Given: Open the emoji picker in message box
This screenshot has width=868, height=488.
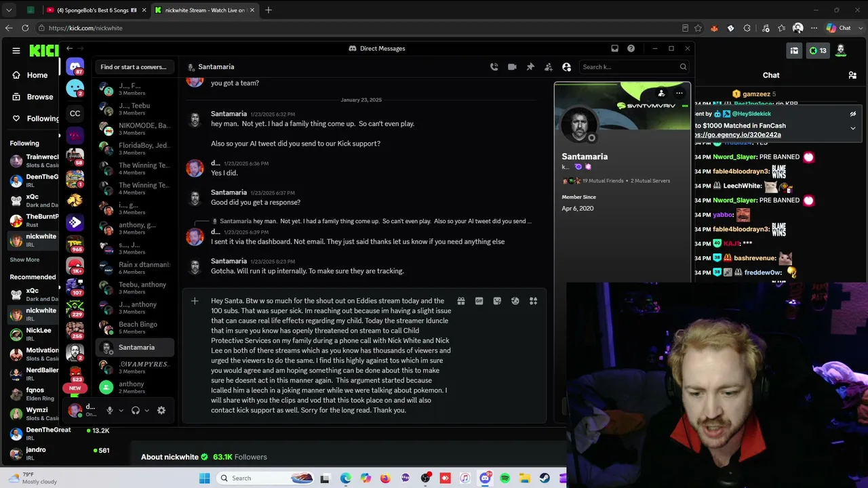Looking at the screenshot, I should pos(515,301).
